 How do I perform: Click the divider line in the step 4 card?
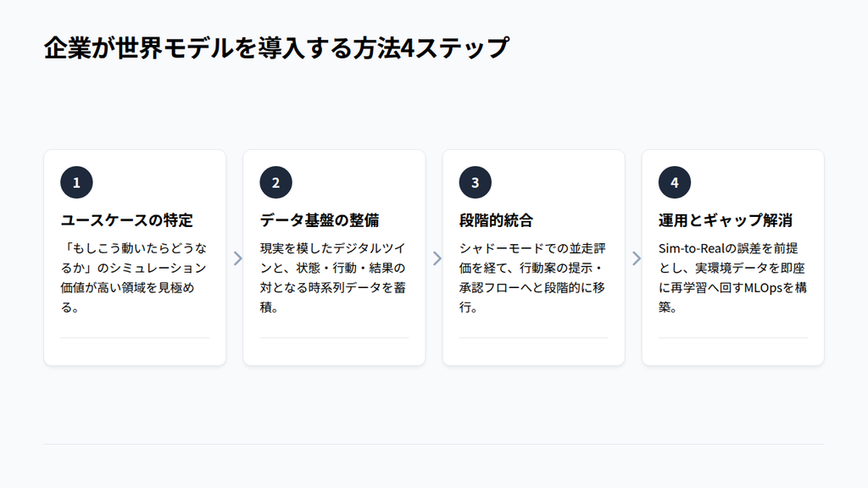(x=732, y=338)
